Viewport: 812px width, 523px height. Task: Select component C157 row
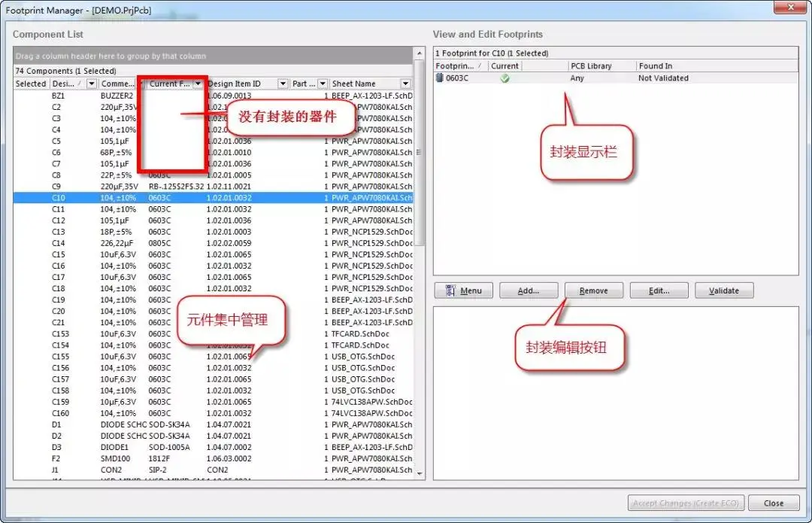tap(214, 379)
